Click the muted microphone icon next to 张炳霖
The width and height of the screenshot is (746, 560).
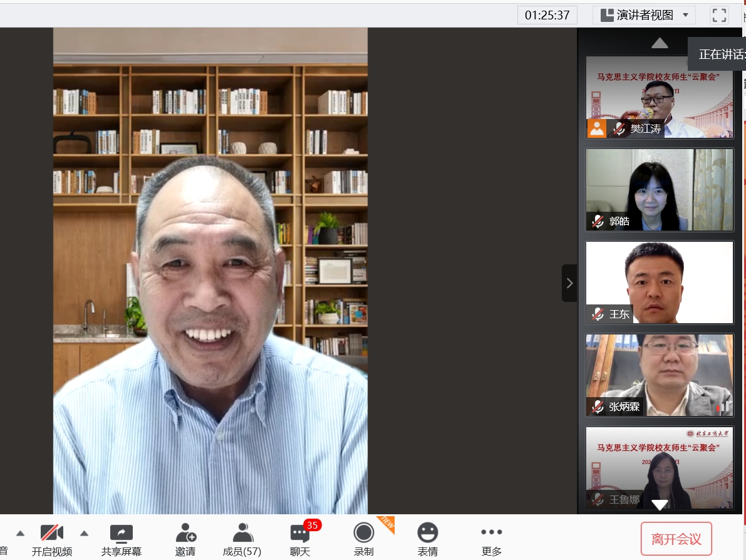coord(598,407)
